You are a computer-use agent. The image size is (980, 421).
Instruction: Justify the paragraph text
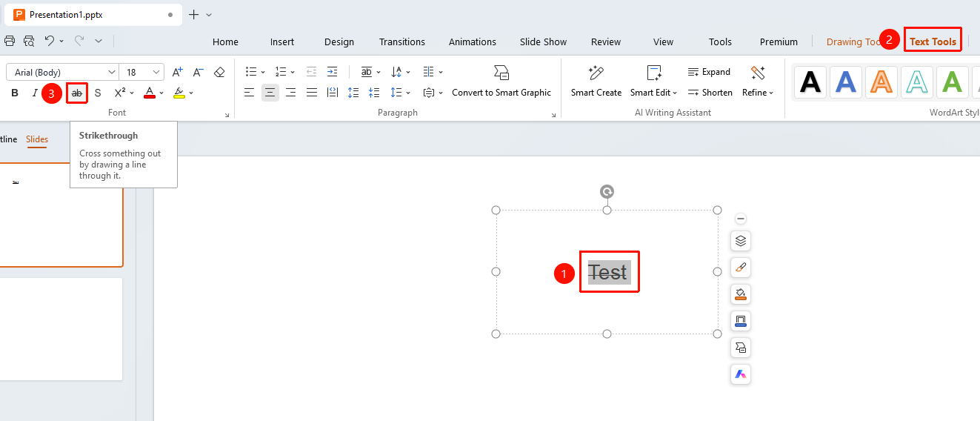pos(312,93)
